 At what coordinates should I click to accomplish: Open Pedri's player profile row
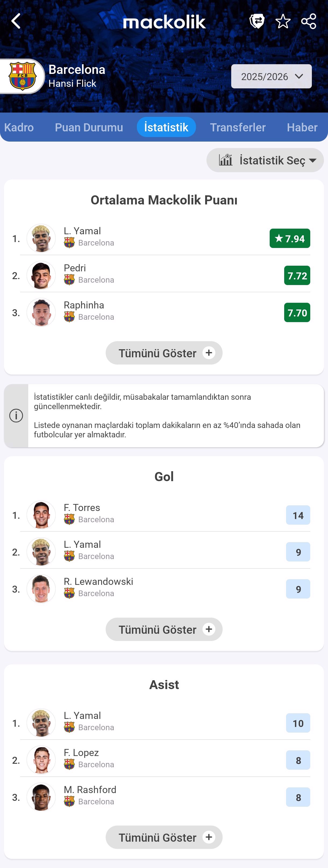[x=162, y=275]
